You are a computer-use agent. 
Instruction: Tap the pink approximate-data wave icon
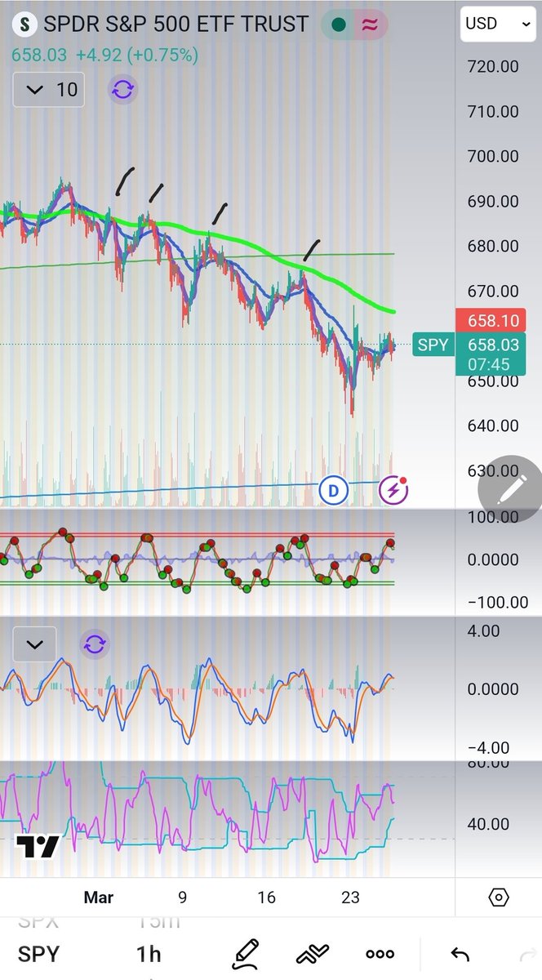click(x=370, y=25)
